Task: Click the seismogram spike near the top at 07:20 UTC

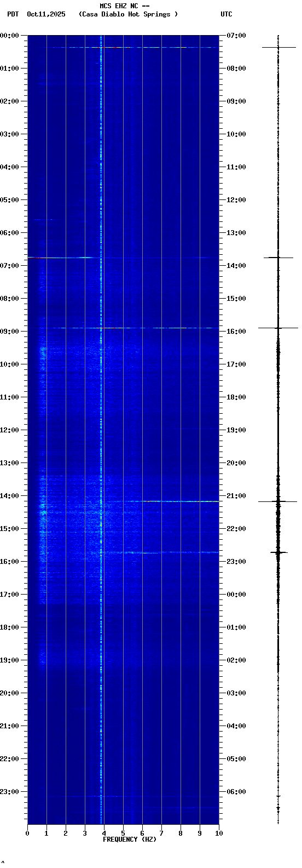Action: pos(278,48)
